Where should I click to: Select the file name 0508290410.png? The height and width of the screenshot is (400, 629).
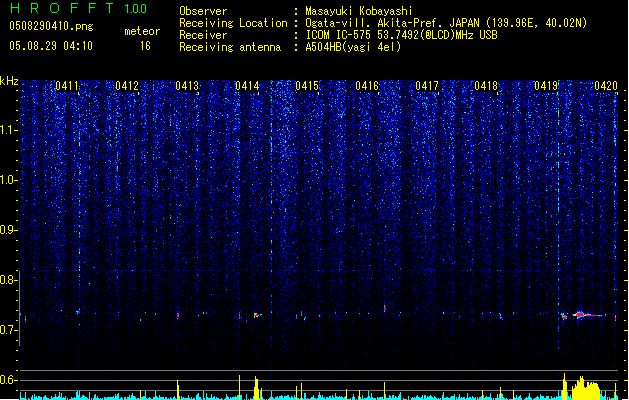pos(51,26)
